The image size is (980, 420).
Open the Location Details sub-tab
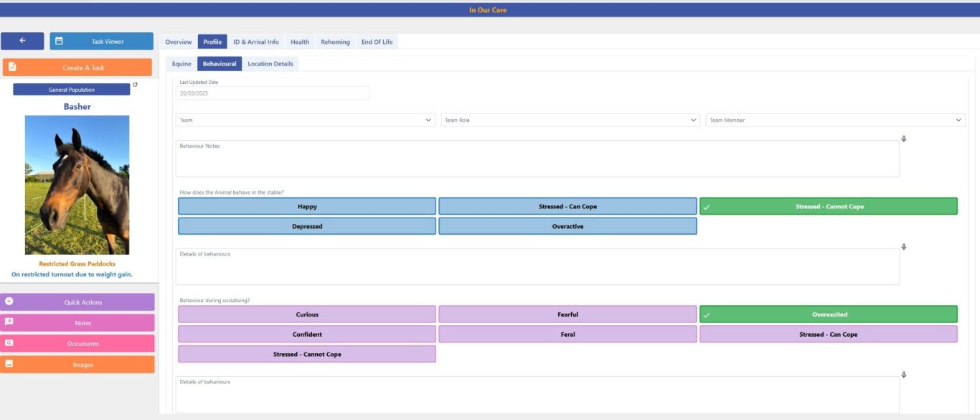point(270,64)
